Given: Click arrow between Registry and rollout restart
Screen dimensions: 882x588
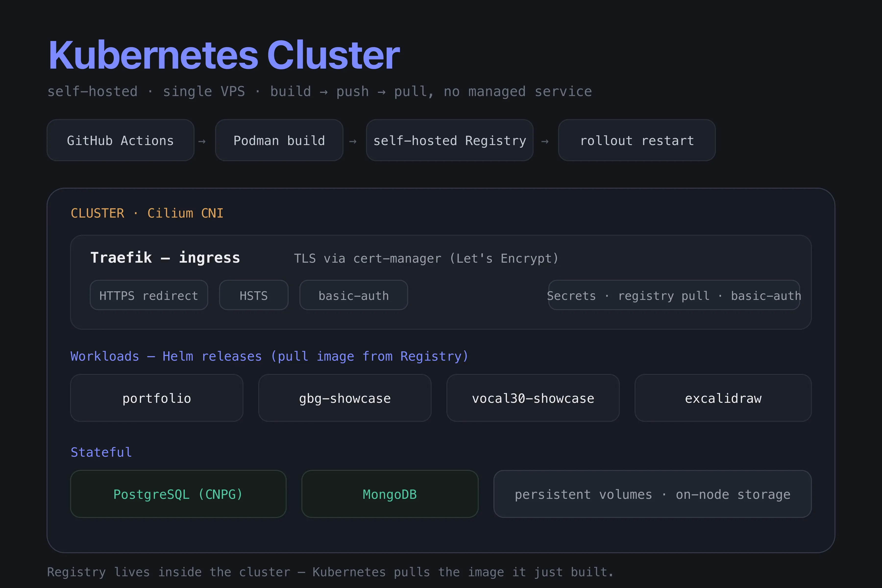Looking at the screenshot, I should pyautogui.click(x=545, y=141).
